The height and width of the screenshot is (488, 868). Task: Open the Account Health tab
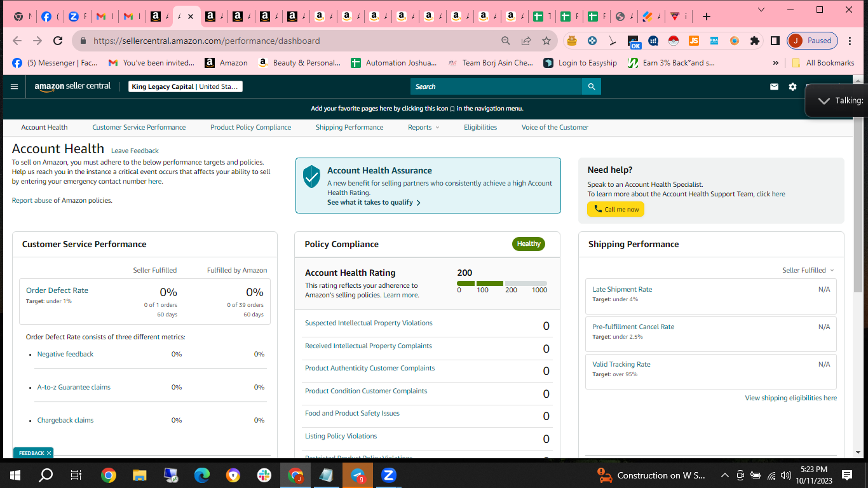click(44, 127)
